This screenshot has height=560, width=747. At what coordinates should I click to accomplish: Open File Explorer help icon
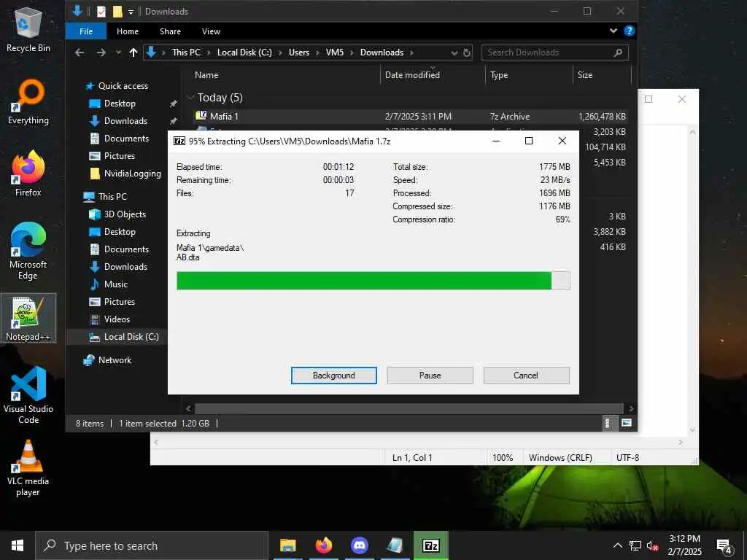click(x=630, y=31)
